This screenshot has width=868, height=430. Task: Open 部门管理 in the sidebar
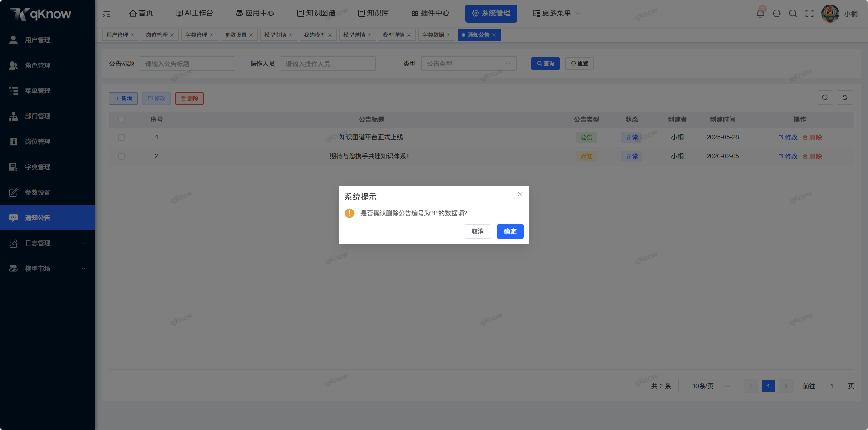pos(48,116)
